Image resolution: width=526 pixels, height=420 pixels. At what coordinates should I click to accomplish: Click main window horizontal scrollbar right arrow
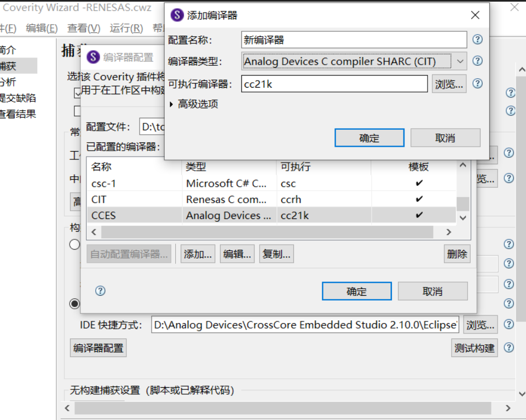click(508, 408)
